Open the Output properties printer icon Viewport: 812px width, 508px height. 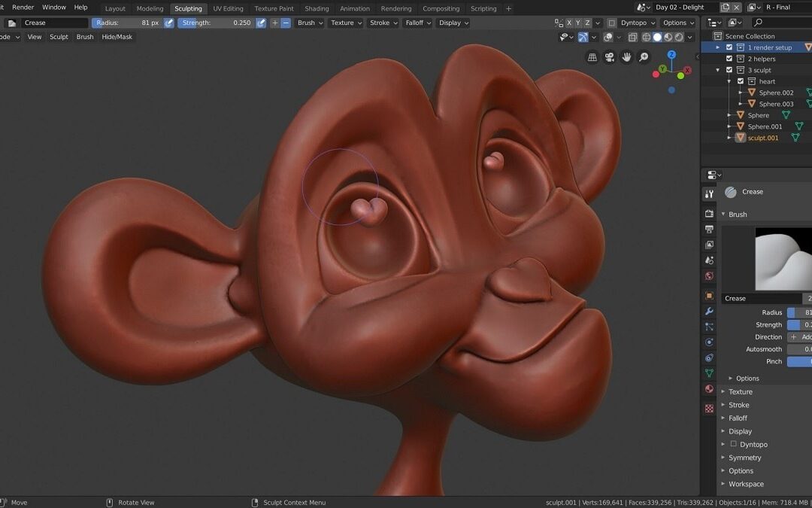709,229
